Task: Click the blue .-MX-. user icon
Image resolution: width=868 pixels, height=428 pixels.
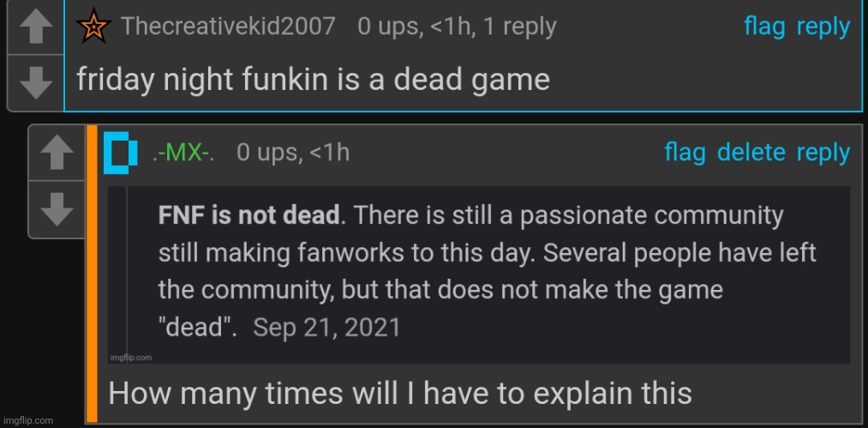Action: click(x=120, y=154)
